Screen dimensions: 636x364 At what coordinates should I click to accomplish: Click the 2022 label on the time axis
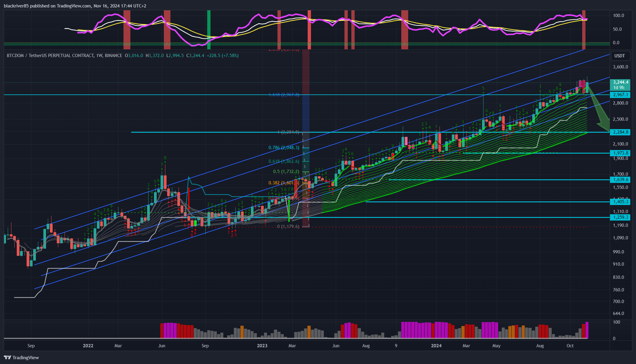click(88, 346)
